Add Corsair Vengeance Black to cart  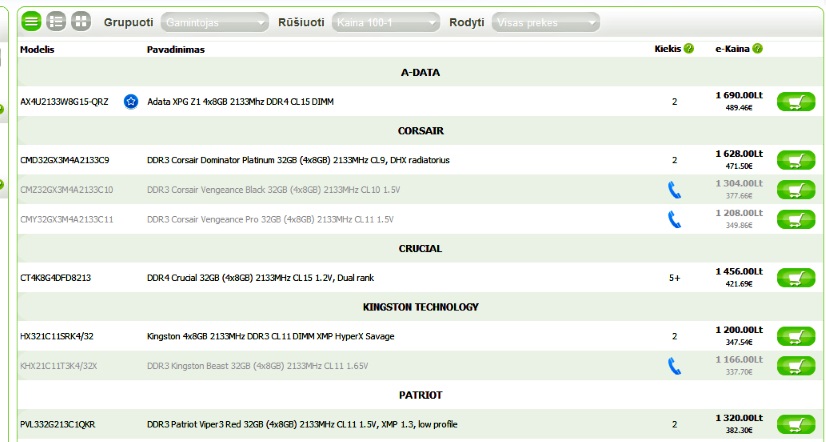[795, 190]
